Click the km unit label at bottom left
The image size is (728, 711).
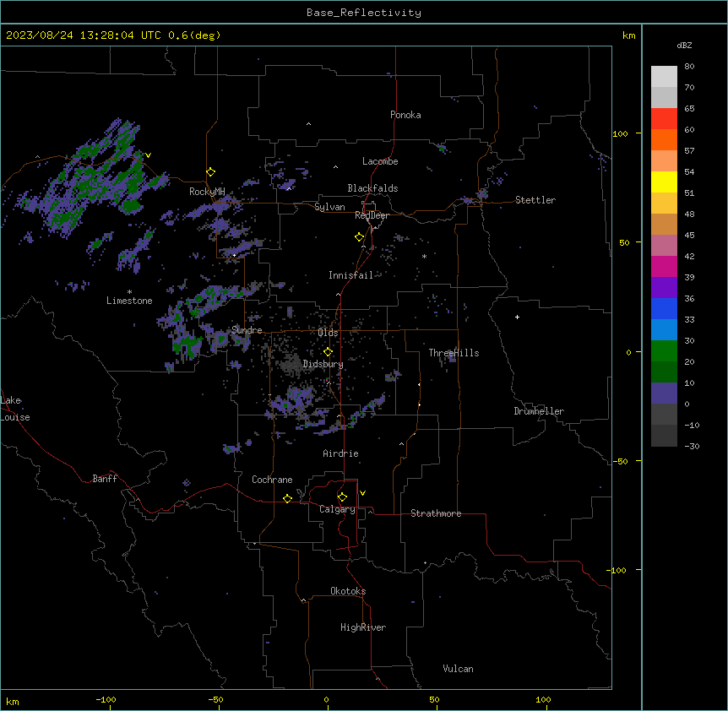click(x=13, y=701)
